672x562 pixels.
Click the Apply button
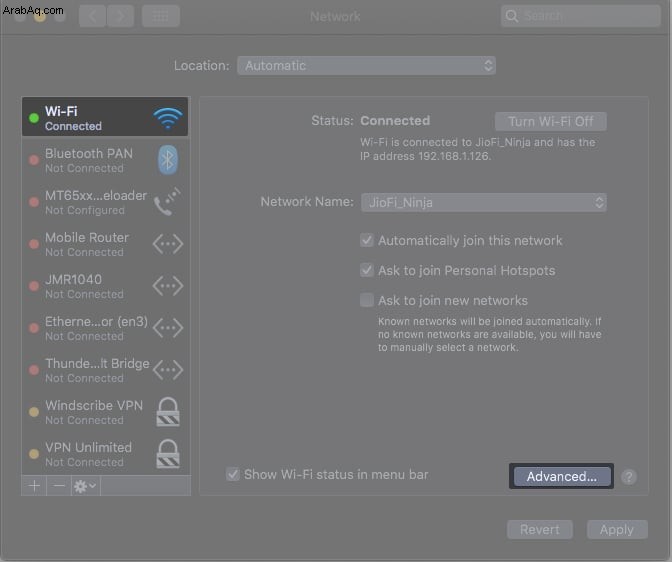(617, 529)
